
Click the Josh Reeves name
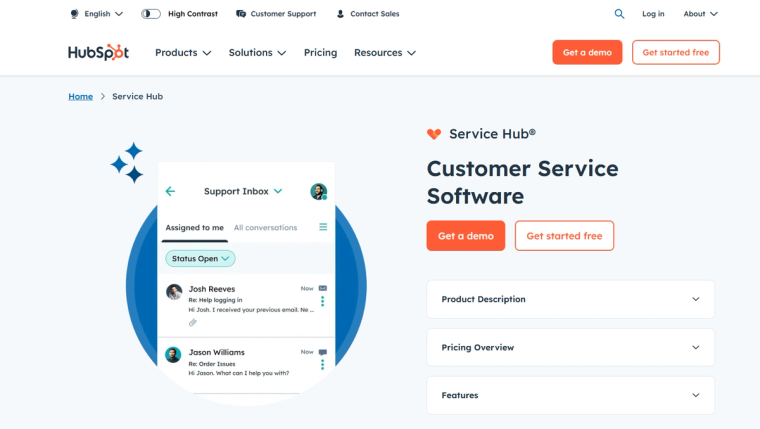tap(212, 289)
